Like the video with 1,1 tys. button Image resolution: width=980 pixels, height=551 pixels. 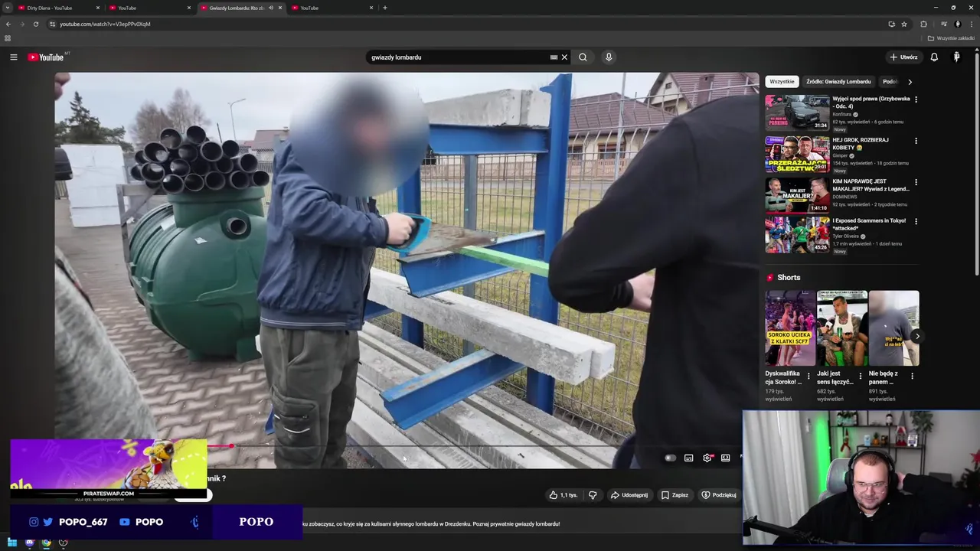(563, 495)
